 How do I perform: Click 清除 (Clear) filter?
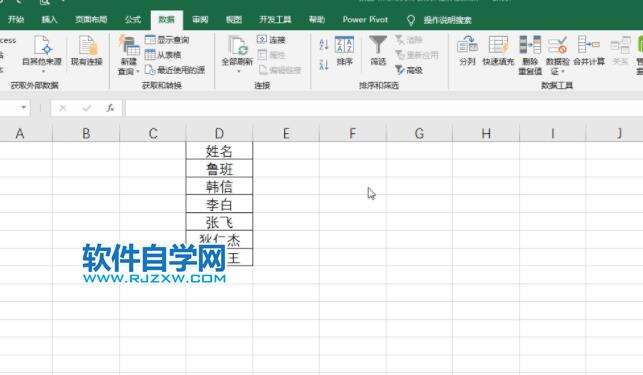click(408, 40)
